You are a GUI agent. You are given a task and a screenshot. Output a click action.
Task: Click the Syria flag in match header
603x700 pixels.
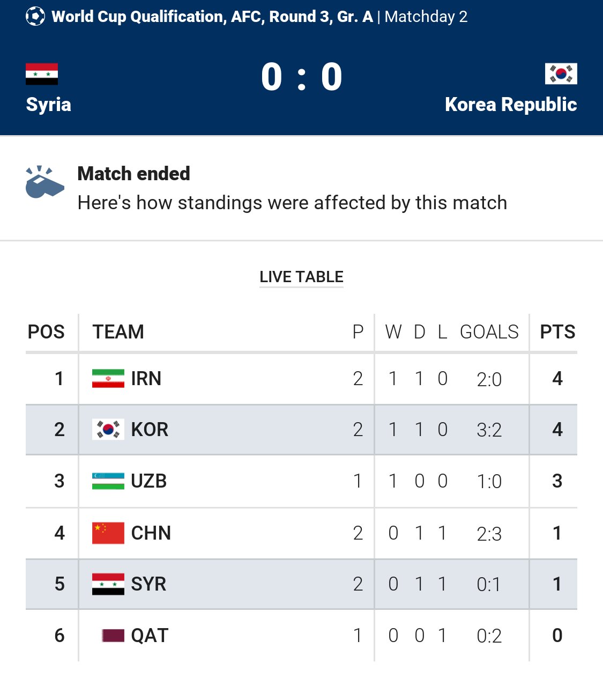coord(42,74)
